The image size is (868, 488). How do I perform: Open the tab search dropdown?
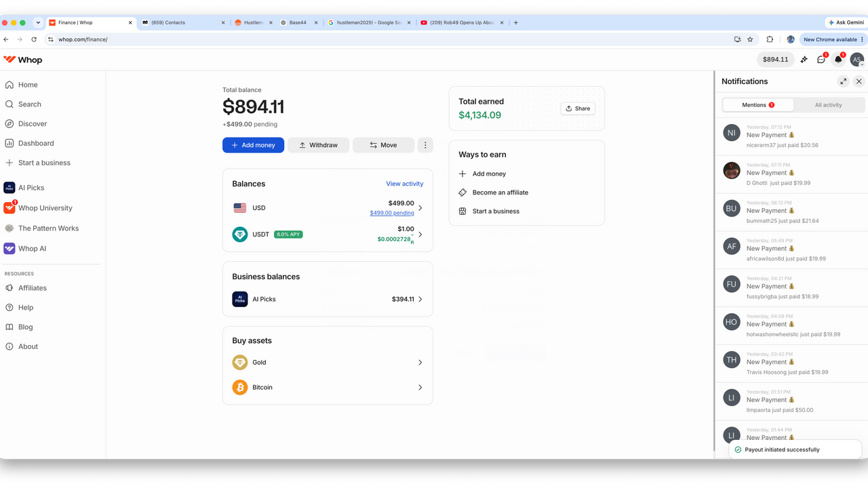(38, 22)
